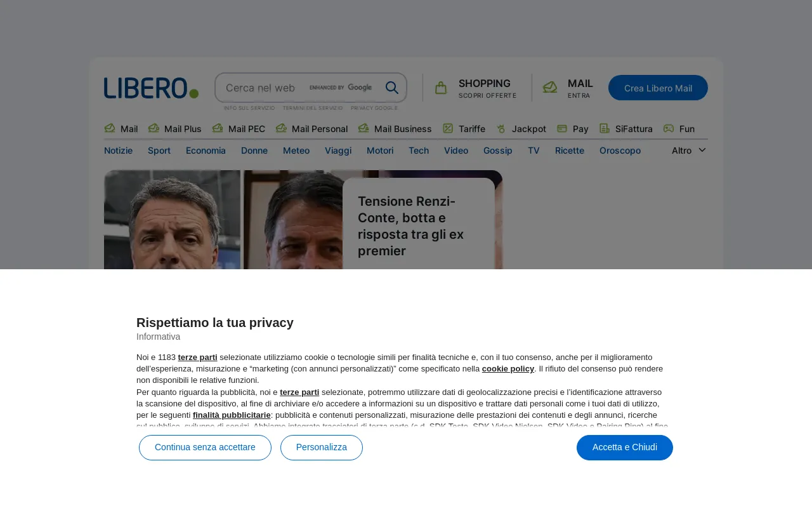This screenshot has width=812, height=508.
Task: Open the MAIL label above ENTRA
Action: (x=580, y=83)
